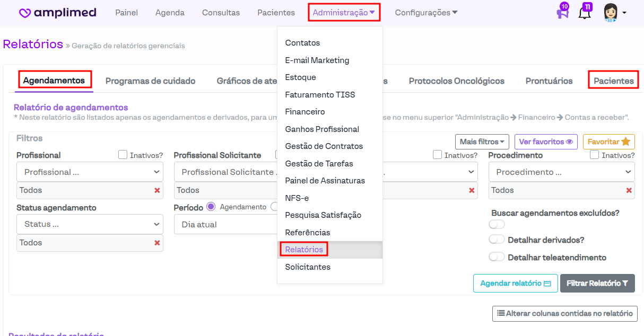Expand the 'Mais filtros' dropdown

[482, 142]
